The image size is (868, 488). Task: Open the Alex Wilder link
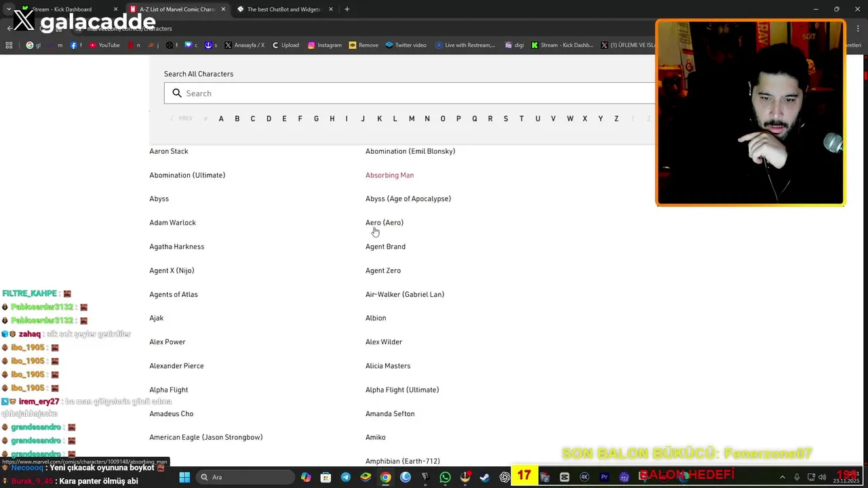coord(384,342)
